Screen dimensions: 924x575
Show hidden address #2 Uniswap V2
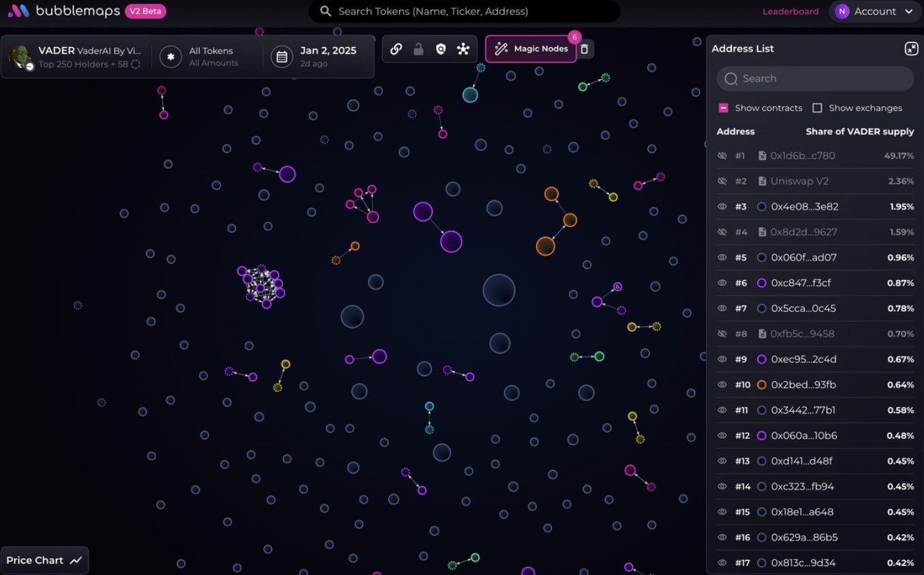click(x=722, y=181)
